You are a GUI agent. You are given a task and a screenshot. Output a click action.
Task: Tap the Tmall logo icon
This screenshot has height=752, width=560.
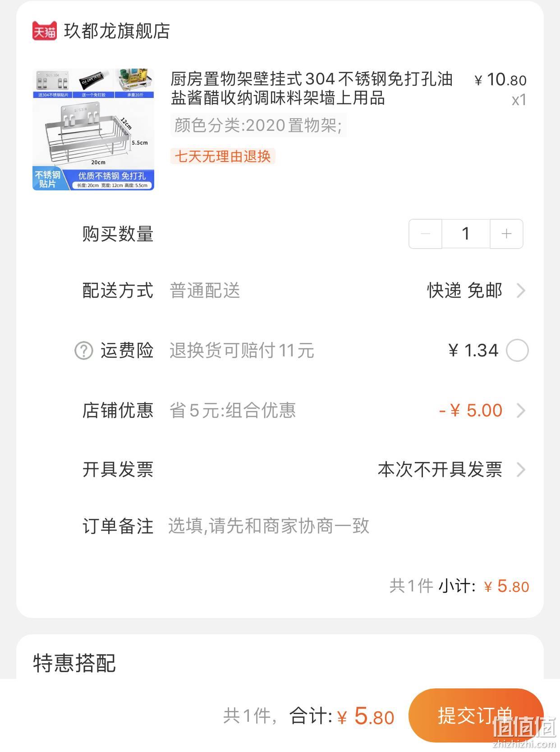(x=45, y=31)
